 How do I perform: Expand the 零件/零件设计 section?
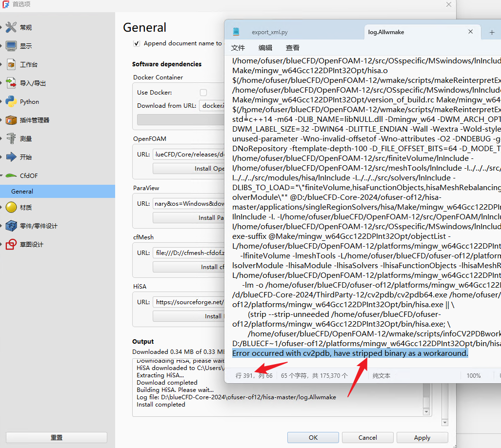click(x=1, y=226)
